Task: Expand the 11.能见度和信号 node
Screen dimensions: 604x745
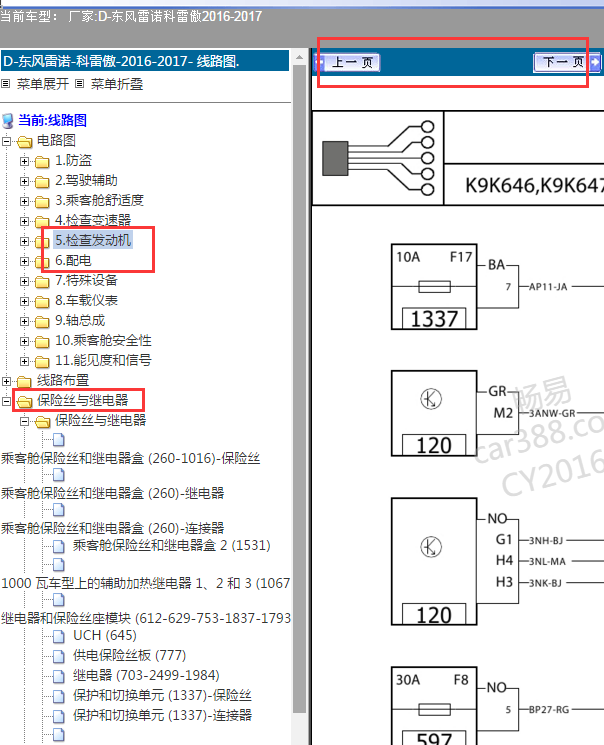Action: pyautogui.click(x=24, y=361)
